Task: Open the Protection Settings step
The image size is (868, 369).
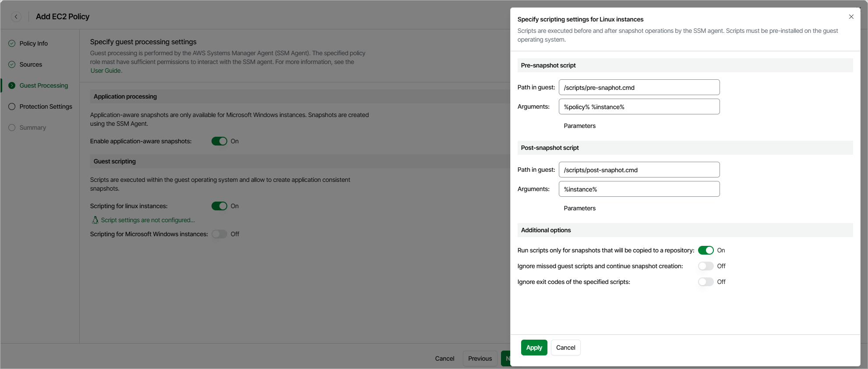Action: coord(46,106)
